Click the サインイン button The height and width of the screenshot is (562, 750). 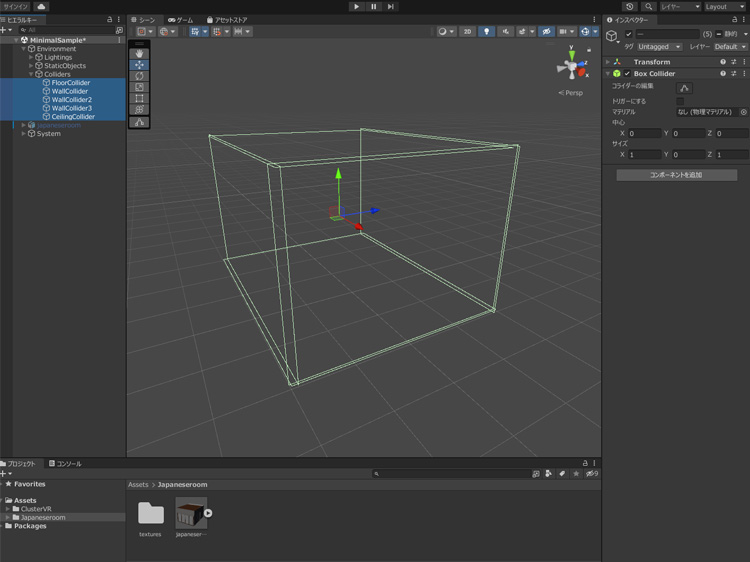point(15,6)
